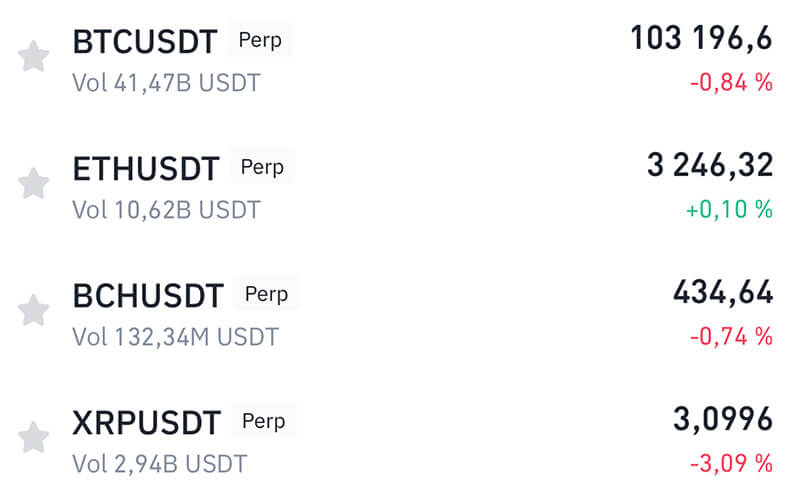Click the -3,09 % change for XRPUSDT
Image resolution: width=800 pixels, height=499 pixels.
click(x=731, y=464)
